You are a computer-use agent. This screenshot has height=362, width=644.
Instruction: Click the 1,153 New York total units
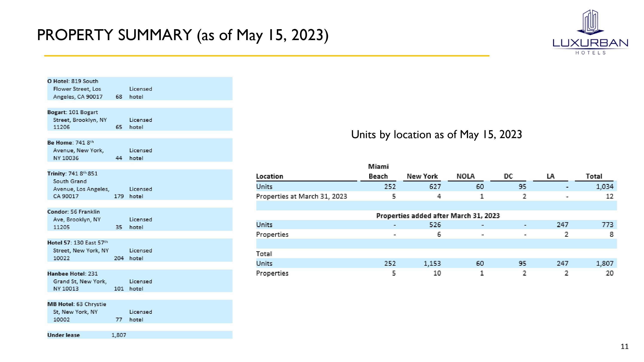(x=432, y=264)
